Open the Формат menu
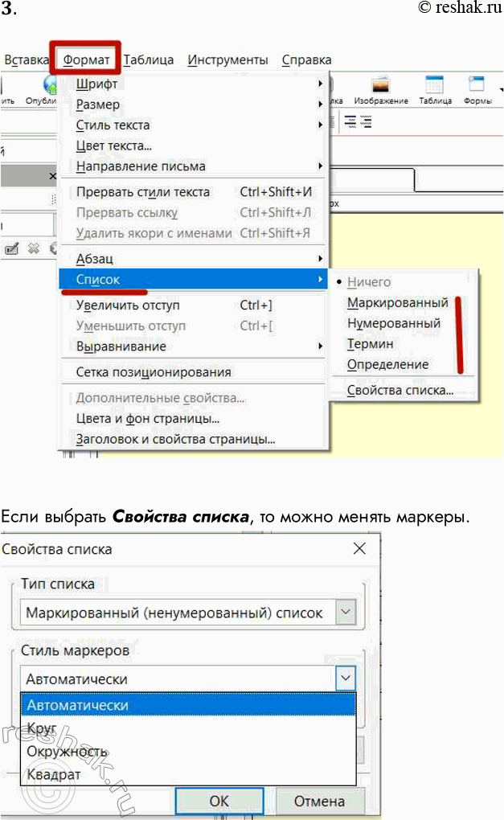 tap(87, 59)
